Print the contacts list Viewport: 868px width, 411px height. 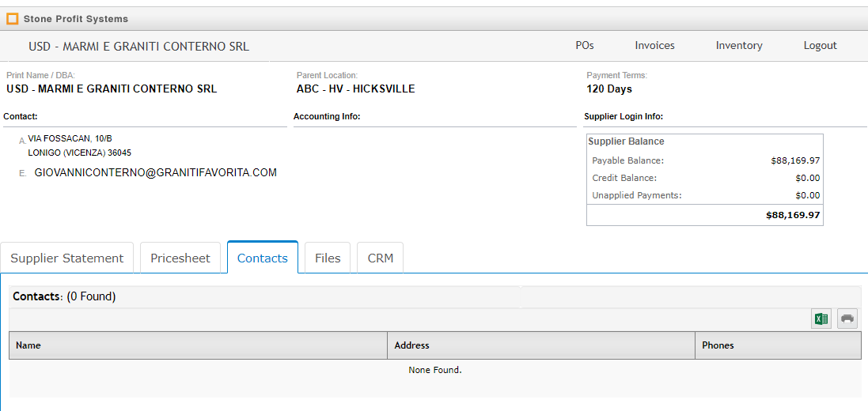[x=847, y=319]
